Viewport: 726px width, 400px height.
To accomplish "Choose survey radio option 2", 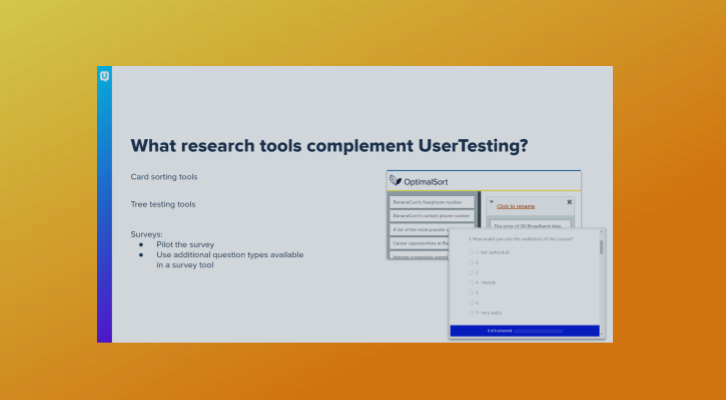I will pyautogui.click(x=471, y=262).
